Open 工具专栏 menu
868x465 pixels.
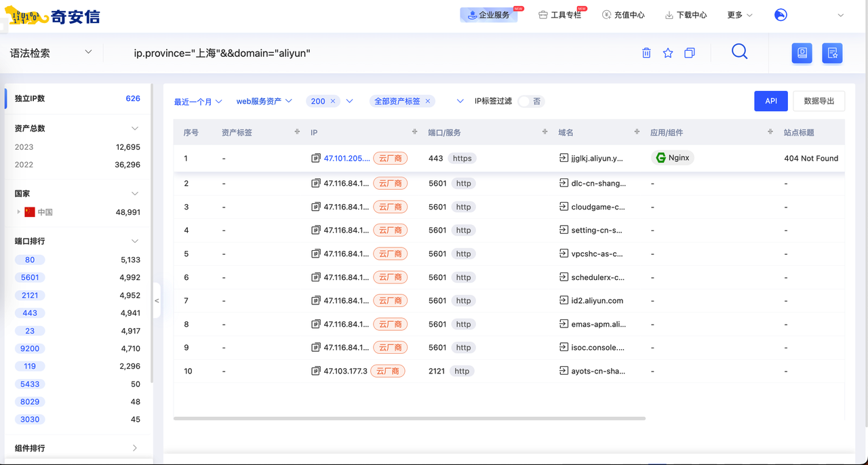coord(560,15)
